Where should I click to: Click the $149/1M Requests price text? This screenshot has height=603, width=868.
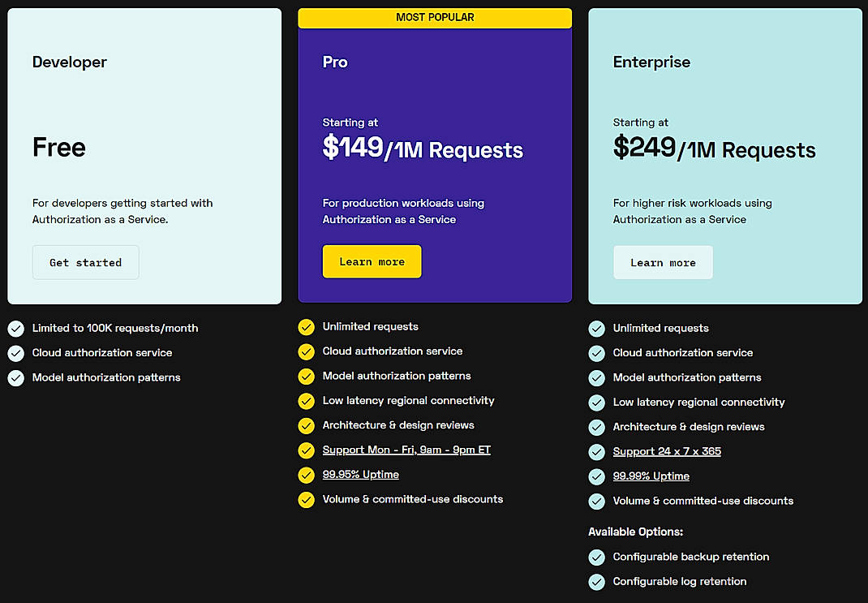click(x=423, y=151)
